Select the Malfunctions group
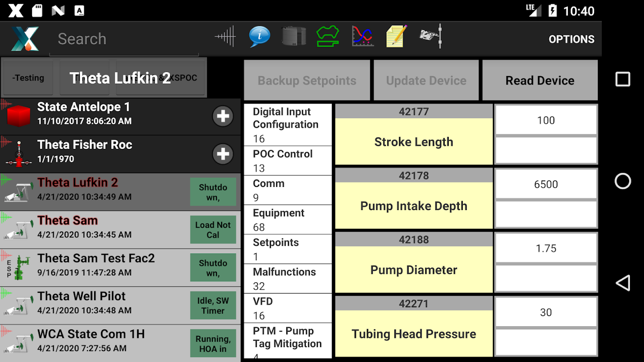Viewport: 644px width, 362px height. 288,278
